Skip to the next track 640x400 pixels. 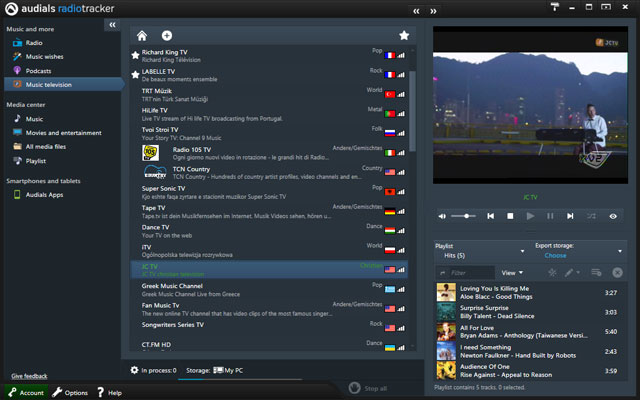tap(571, 216)
